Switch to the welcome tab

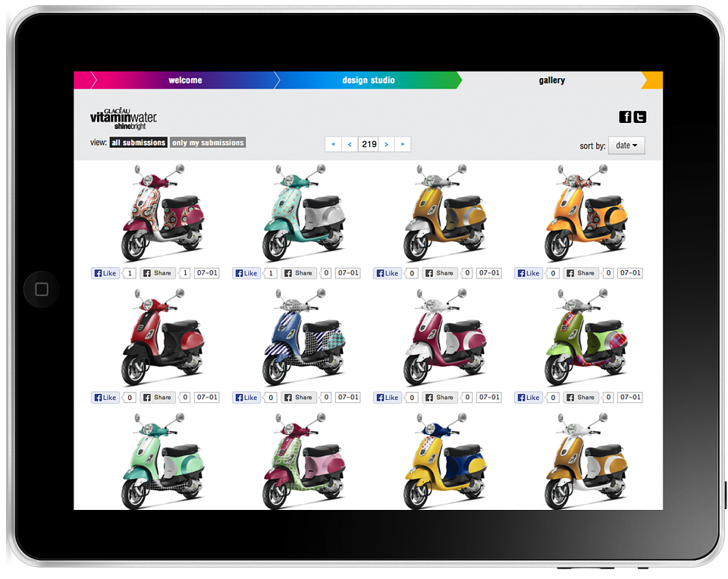click(x=185, y=80)
